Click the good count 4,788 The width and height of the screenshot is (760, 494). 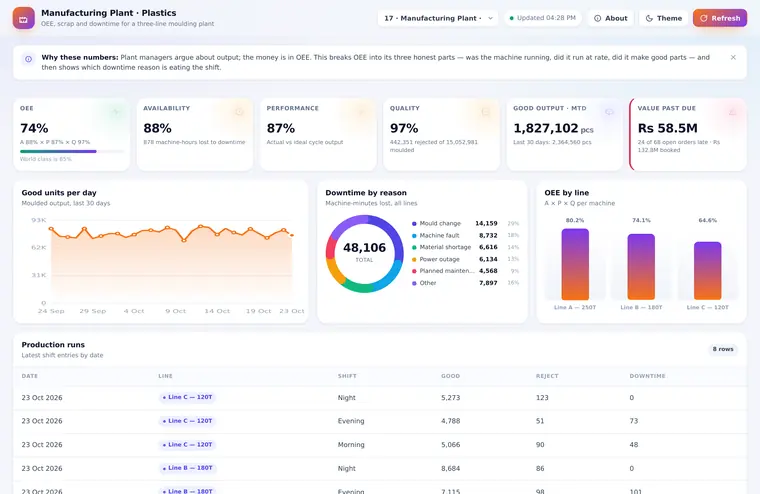450,421
